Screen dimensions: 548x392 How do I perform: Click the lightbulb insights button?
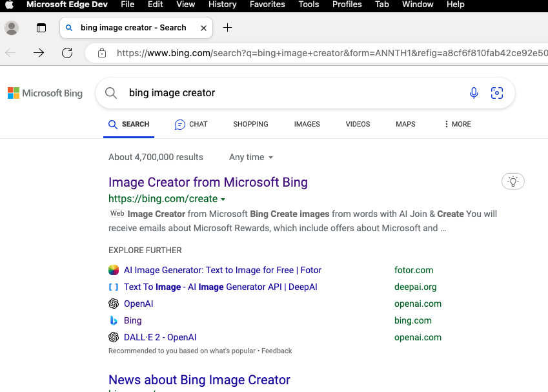(x=513, y=181)
